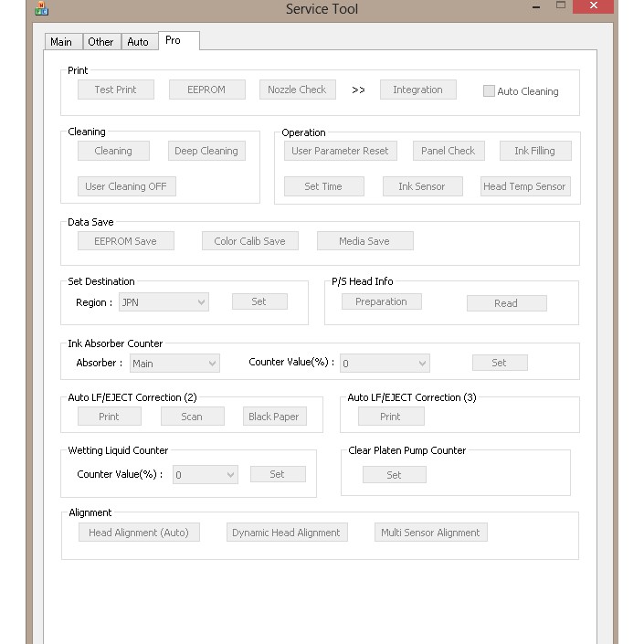Click the Multi Sensor Alignment button
The width and height of the screenshot is (644, 644).
point(430,533)
